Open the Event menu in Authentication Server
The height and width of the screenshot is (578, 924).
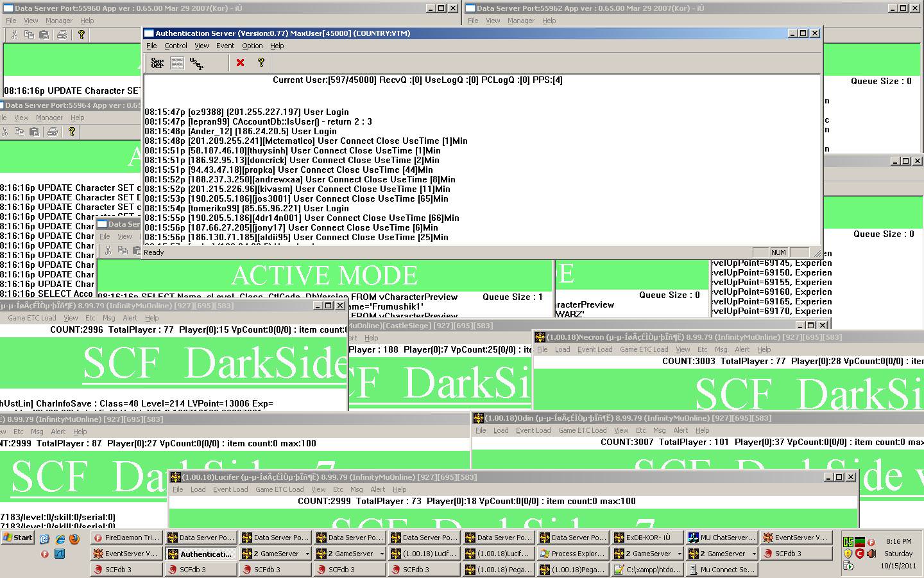point(225,46)
